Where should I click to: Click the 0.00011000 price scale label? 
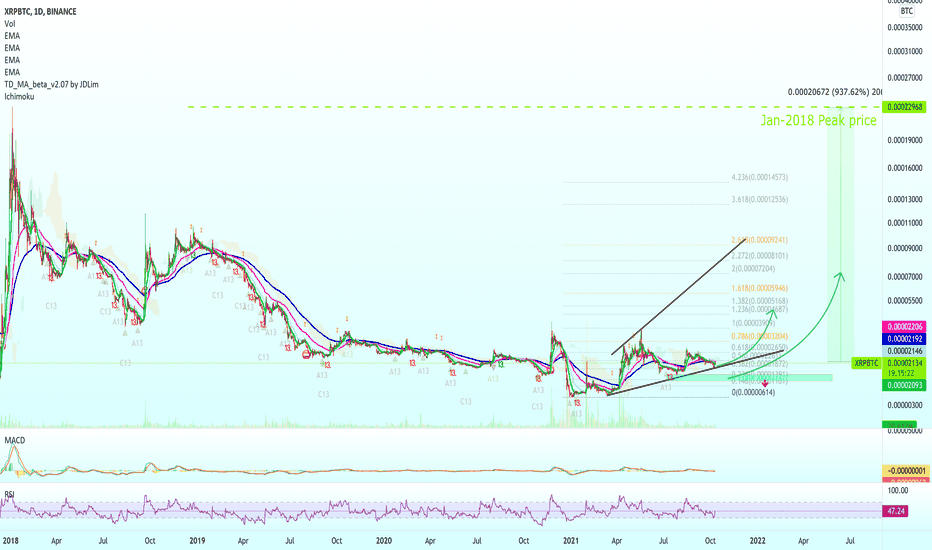905,224
